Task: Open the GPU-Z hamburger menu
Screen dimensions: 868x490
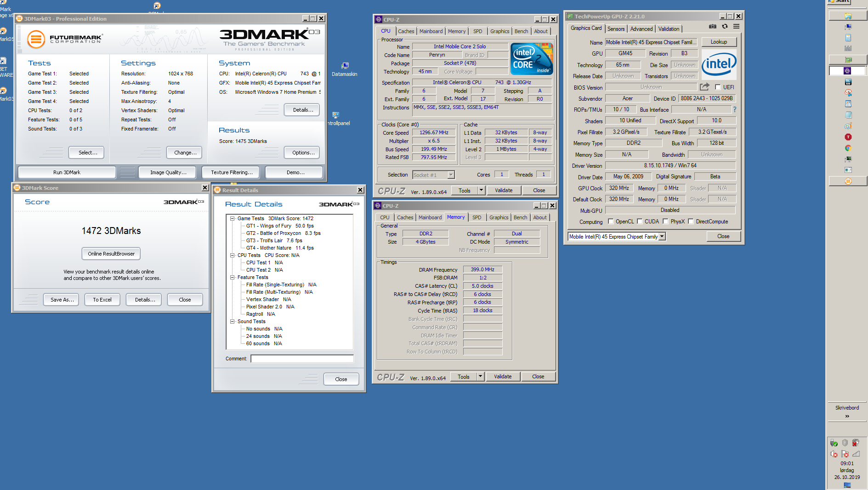Action: pos(736,27)
